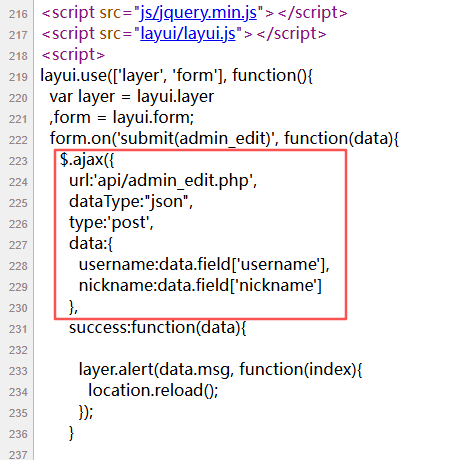Open the js/jquery.min.js source link

click(x=199, y=13)
